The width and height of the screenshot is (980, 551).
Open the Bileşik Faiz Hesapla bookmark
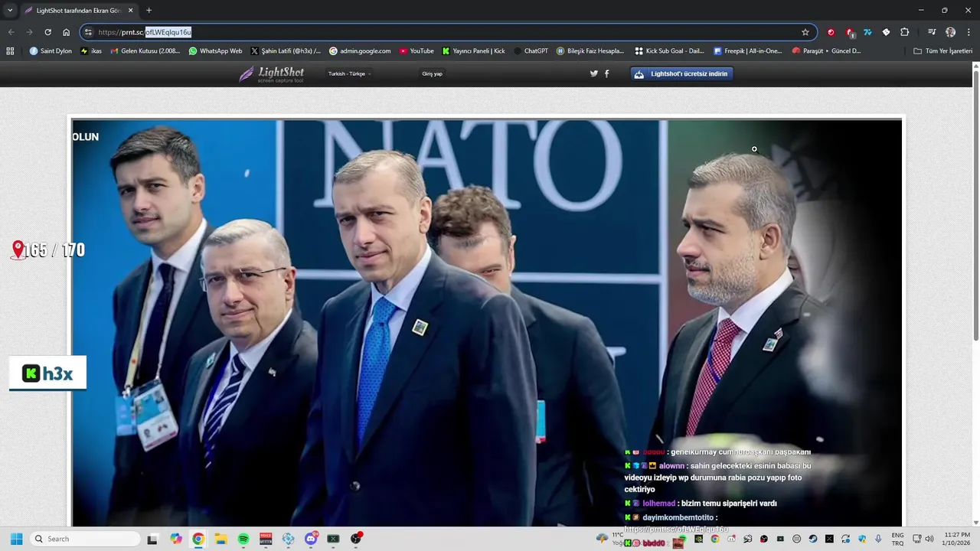pos(590,51)
